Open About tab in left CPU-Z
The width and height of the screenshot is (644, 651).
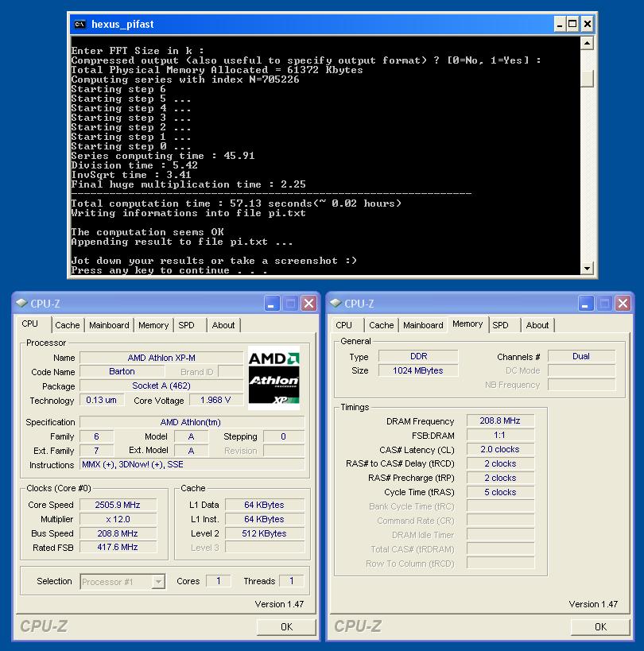(x=223, y=325)
